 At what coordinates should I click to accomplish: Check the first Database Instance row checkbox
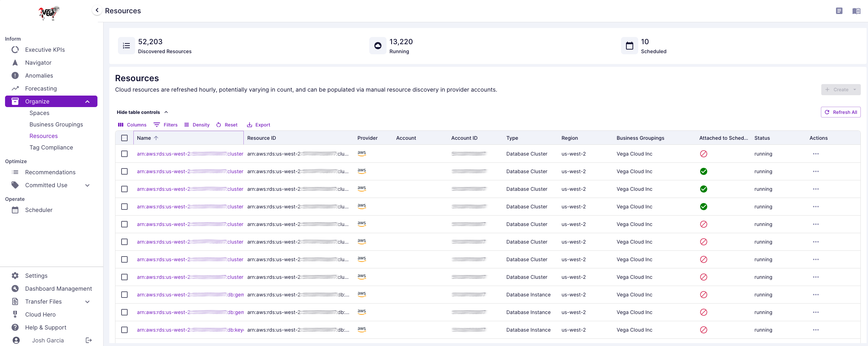(124, 295)
